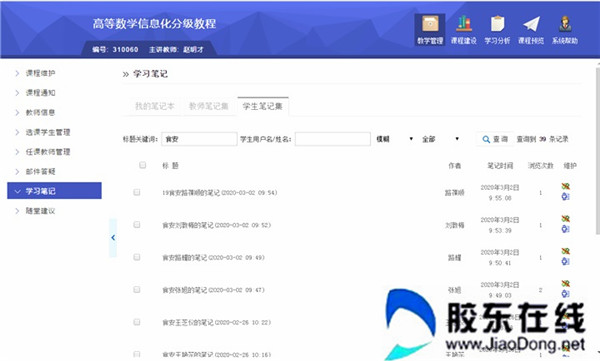Check the box for the 09:52 note

click(137, 225)
